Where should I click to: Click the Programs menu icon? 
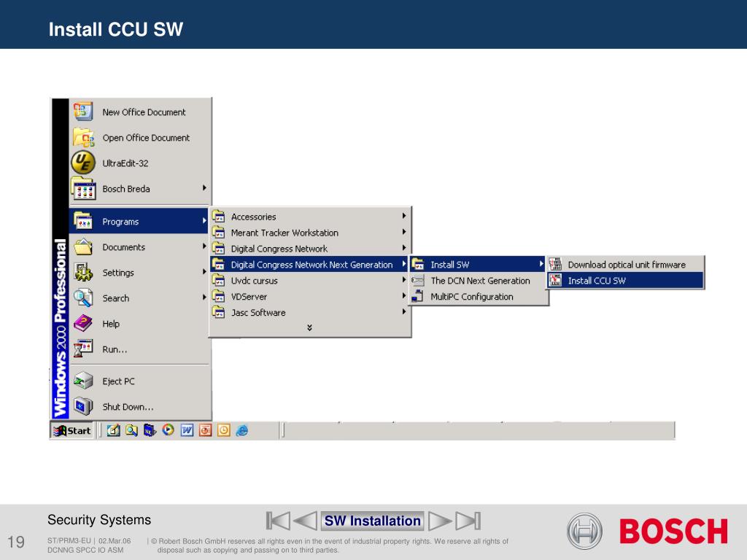click(83, 222)
